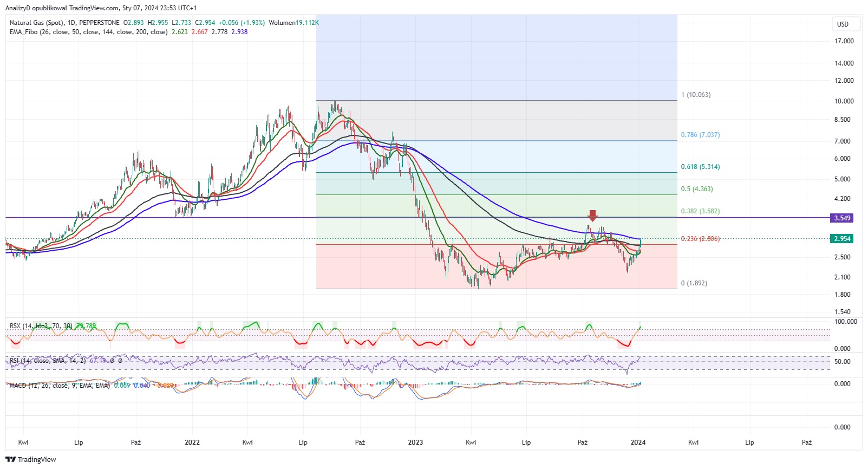The width and height of the screenshot is (868, 469).
Task: Click the Fibonacci level label 1 (10.063)
Action: 696,95
